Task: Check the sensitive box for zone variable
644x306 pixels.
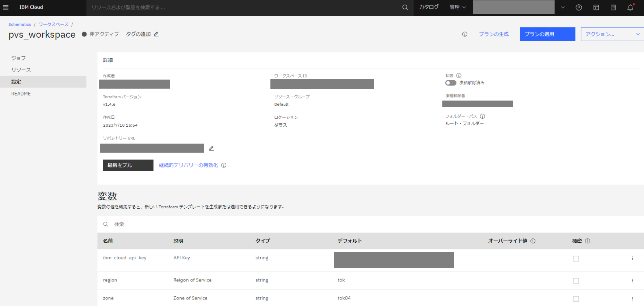Action: 576,299
